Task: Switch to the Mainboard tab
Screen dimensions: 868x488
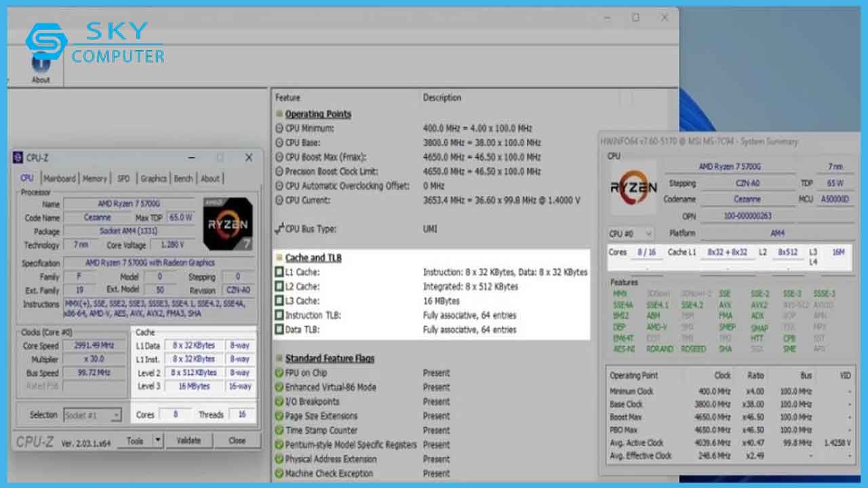Action: coord(59,178)
